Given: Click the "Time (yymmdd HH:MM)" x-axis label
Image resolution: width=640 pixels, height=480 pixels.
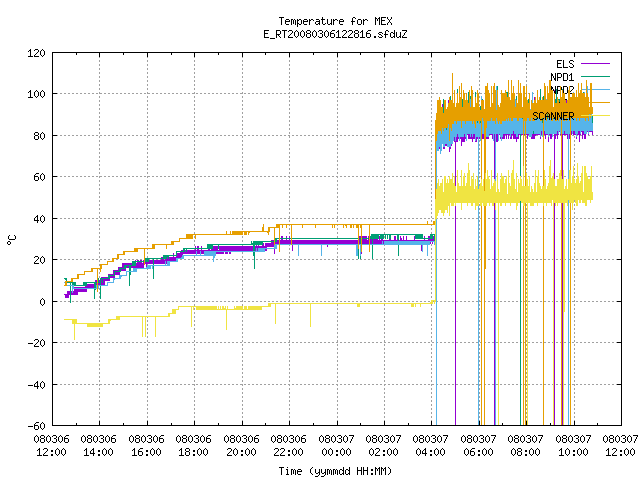Looking at the screenshot, I should pyautogui.click(x=335, y=471).
